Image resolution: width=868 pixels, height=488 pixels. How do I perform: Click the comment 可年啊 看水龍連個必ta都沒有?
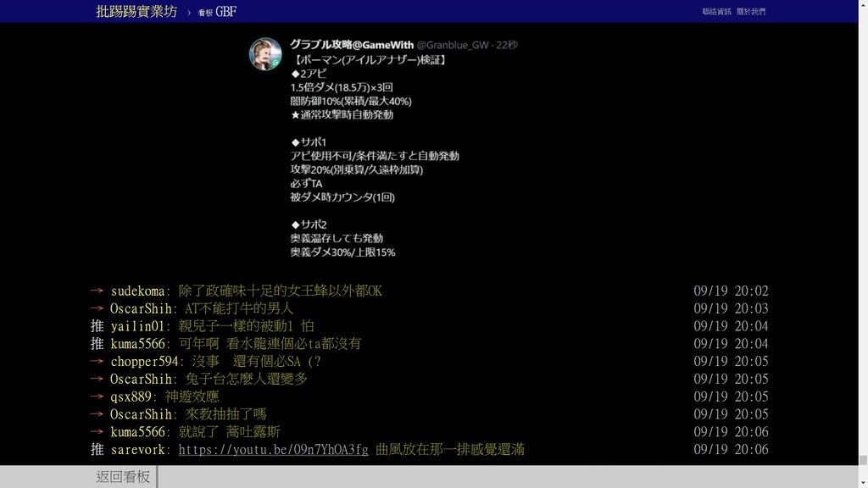click(270, 344)
